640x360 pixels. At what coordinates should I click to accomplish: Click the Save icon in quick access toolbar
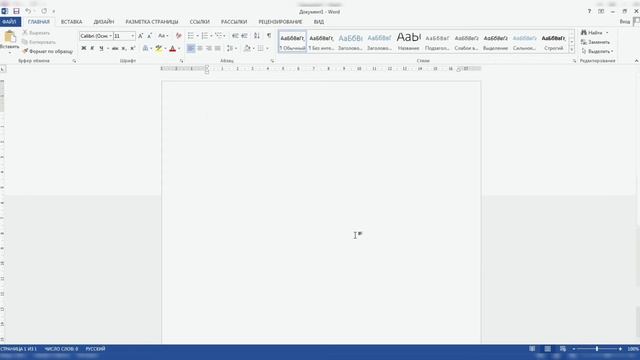coord(16,11)
